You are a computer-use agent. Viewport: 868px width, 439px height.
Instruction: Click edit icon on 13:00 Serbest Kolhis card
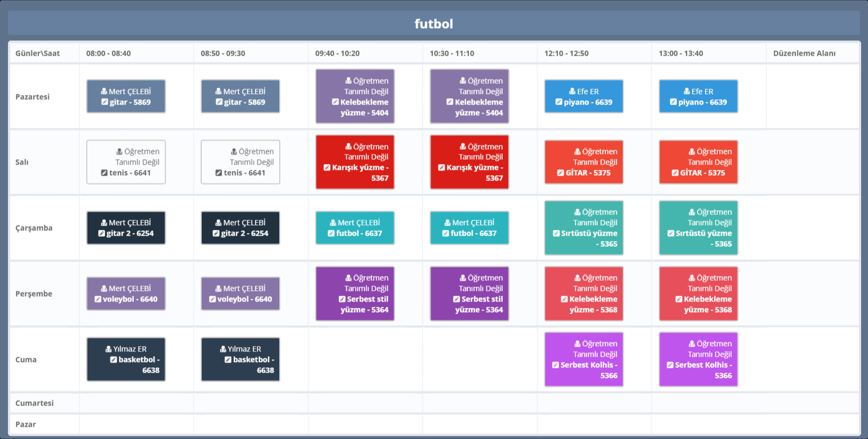[670, 365]
